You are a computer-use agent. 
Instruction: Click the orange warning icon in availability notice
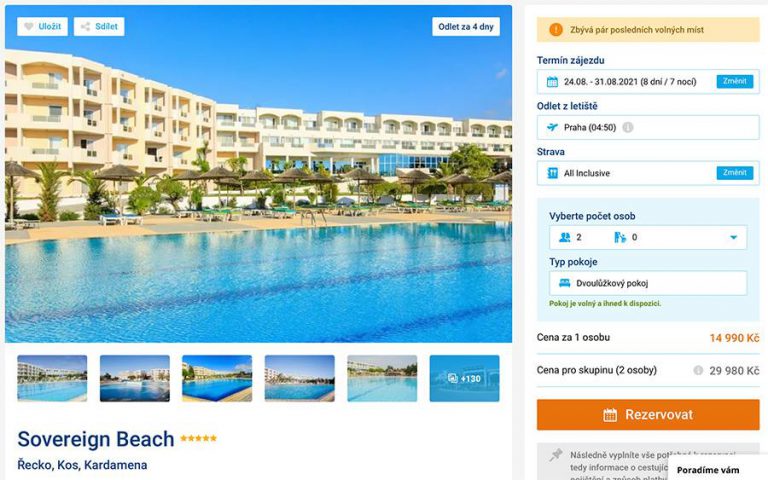[x=556, y=29]
